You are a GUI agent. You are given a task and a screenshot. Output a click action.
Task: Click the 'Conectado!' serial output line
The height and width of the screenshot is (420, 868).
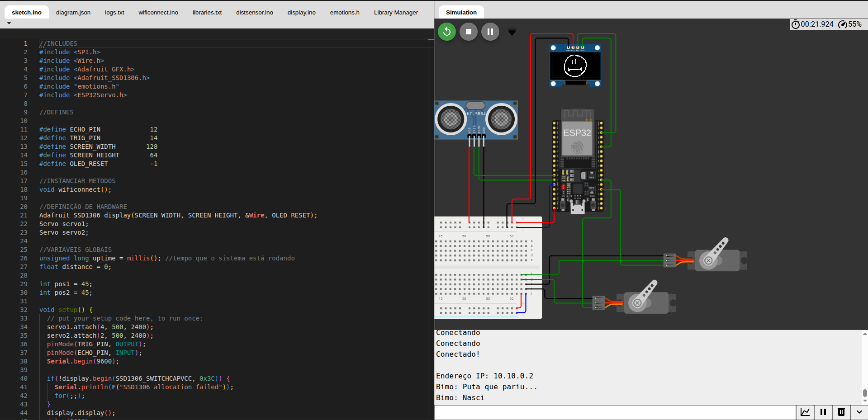(x=458, y=354)
